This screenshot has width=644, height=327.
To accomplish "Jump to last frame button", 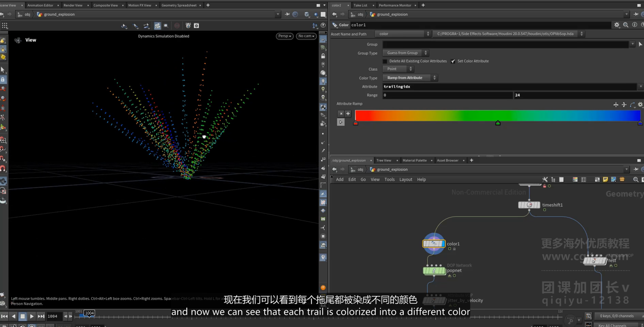I will click(x=41, y=316).
